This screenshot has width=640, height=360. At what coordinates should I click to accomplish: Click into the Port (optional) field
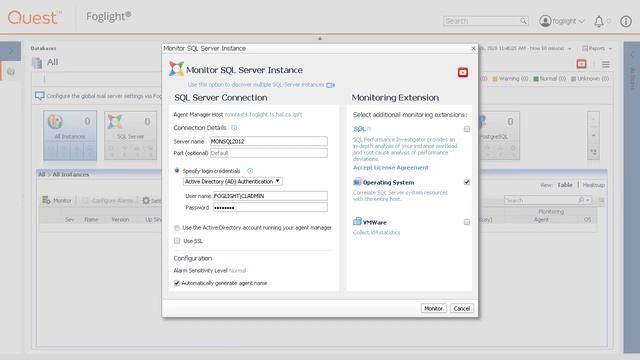pyautogui.click(x=269, y=153)
